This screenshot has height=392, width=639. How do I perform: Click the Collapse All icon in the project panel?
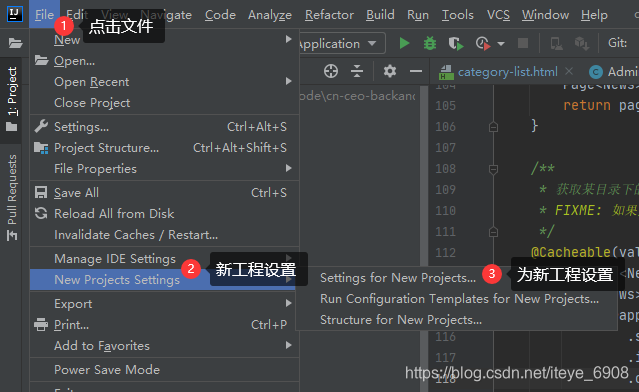click(357, 71)
